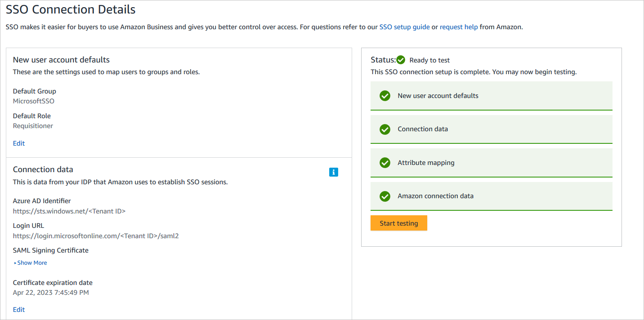The width and height of the screenshot is (644, 320).
Task: Click the Connection data section heading
Action: coord(43,169)
